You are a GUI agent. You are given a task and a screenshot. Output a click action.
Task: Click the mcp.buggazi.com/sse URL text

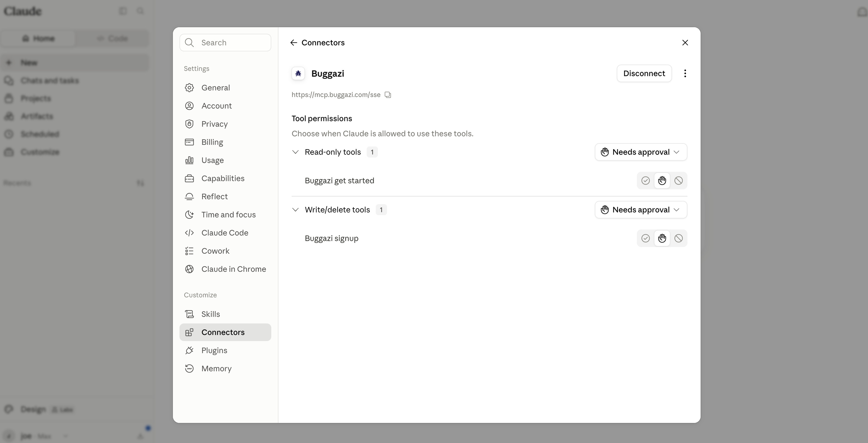pyautogui.click(x=336, y=95)
